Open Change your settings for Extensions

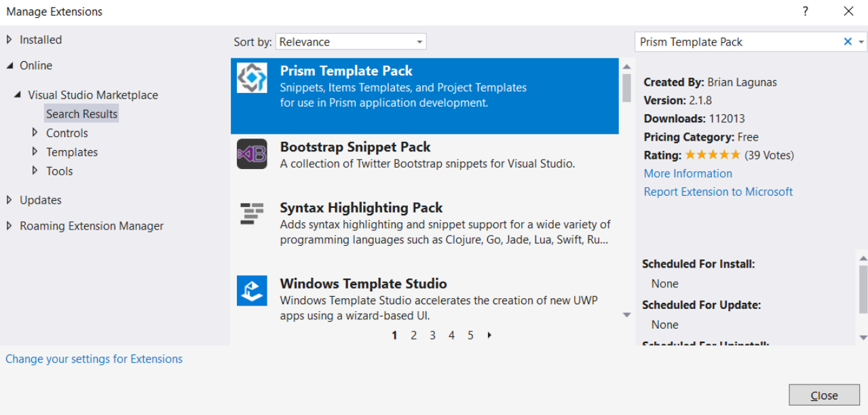pyautogui.click(x=94, y=359)
